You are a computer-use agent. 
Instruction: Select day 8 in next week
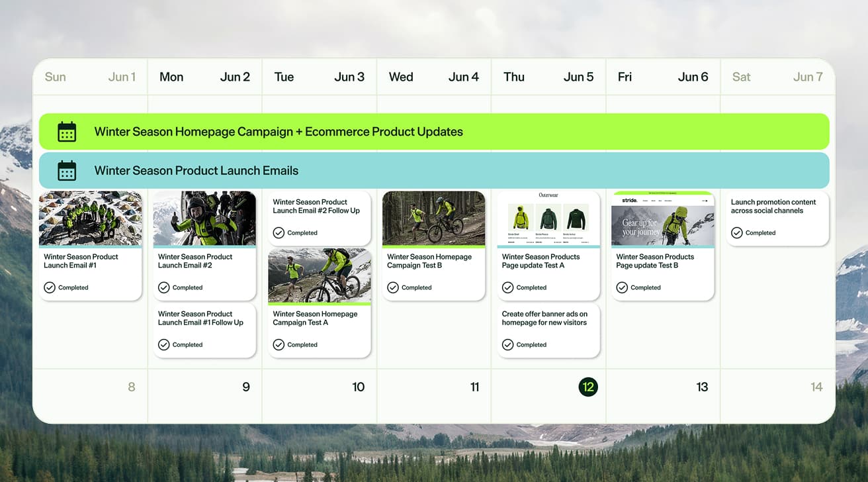(132, 387)
